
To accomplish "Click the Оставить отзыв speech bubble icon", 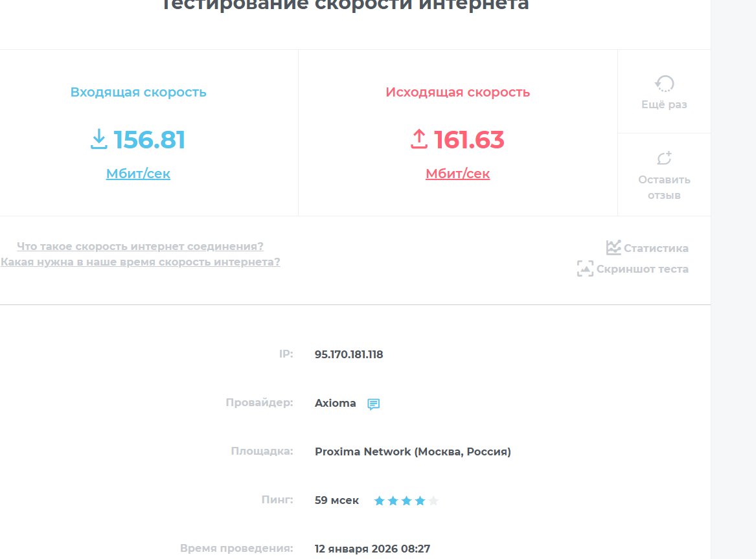I will [x=664, y=158].
